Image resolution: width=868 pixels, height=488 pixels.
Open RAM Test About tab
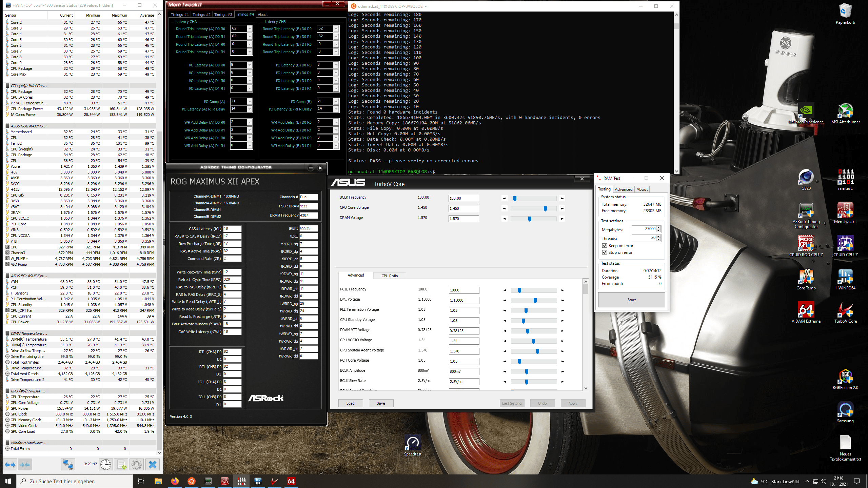click(x=642, y=189)
